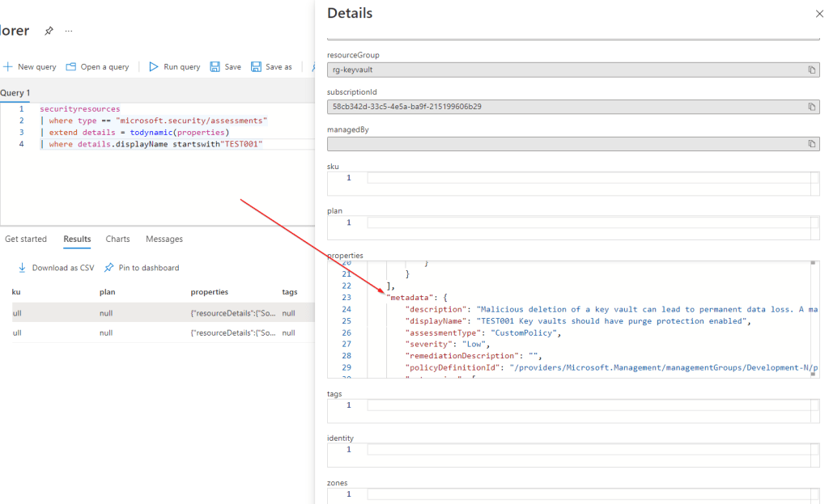Copy the subscriptionId value

811,107
